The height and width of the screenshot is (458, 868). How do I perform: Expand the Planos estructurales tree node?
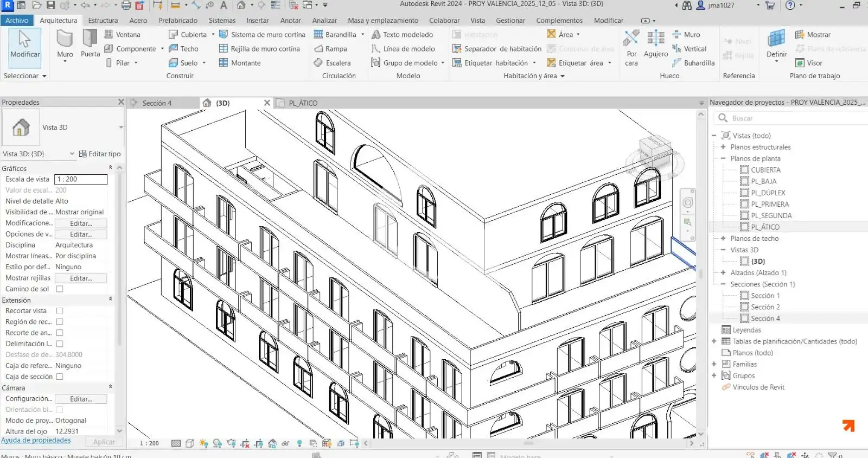(x=723, y=147)
